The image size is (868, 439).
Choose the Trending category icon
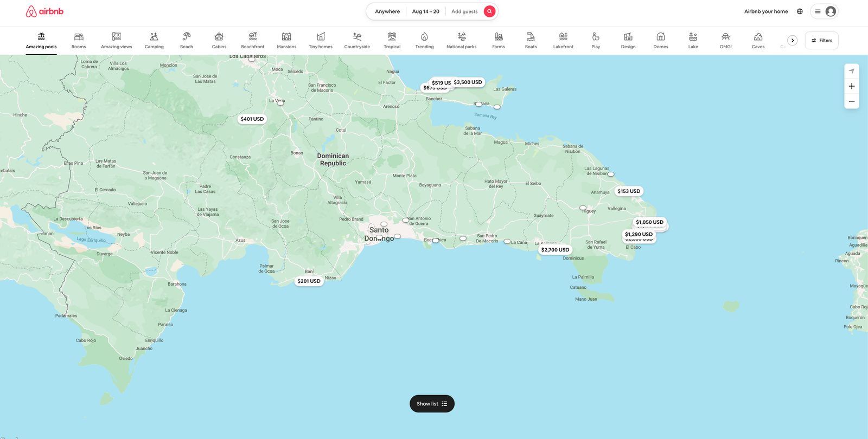pyautogui.click(x=424, y=37)
